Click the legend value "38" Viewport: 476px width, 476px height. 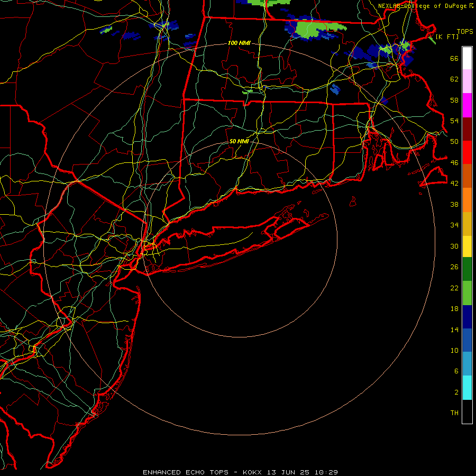454,205
